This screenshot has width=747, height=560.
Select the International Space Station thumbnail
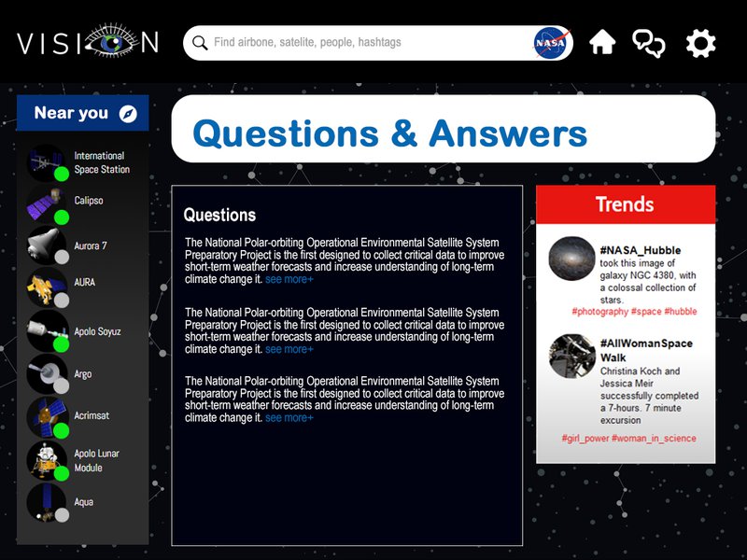pyautogui.click(x=44, y=162)
